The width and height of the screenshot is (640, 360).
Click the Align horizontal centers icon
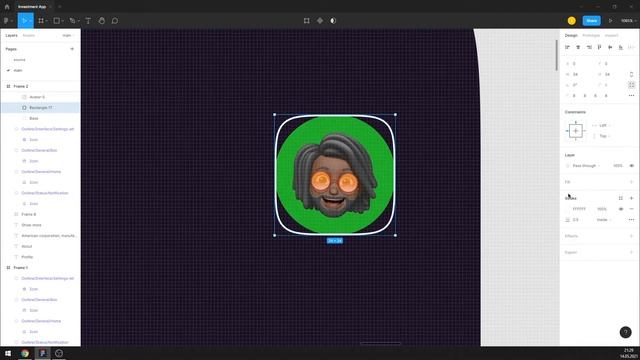[578, 47]
